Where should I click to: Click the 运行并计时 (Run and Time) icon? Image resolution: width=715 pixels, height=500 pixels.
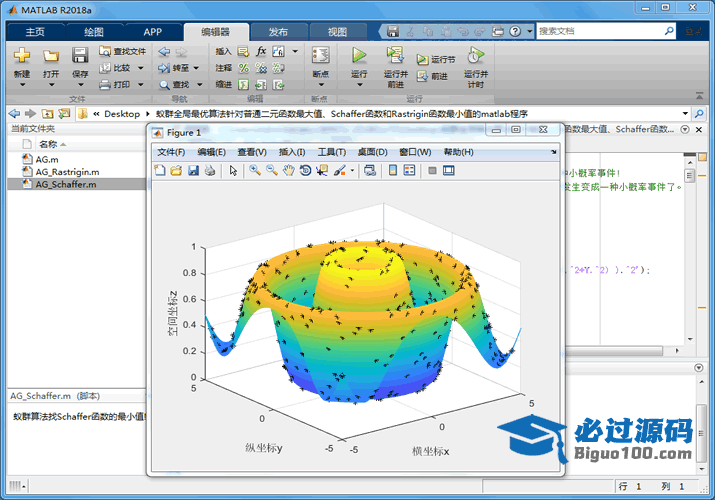tap(476, 56)
